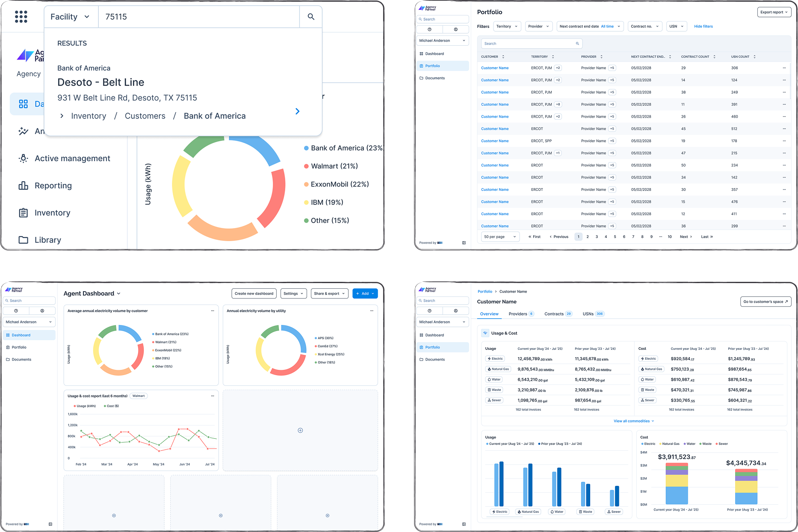This screenshot has width=798, height=532.
Task: Open the Share & export dropdown
Action: [x=329, y=293]
